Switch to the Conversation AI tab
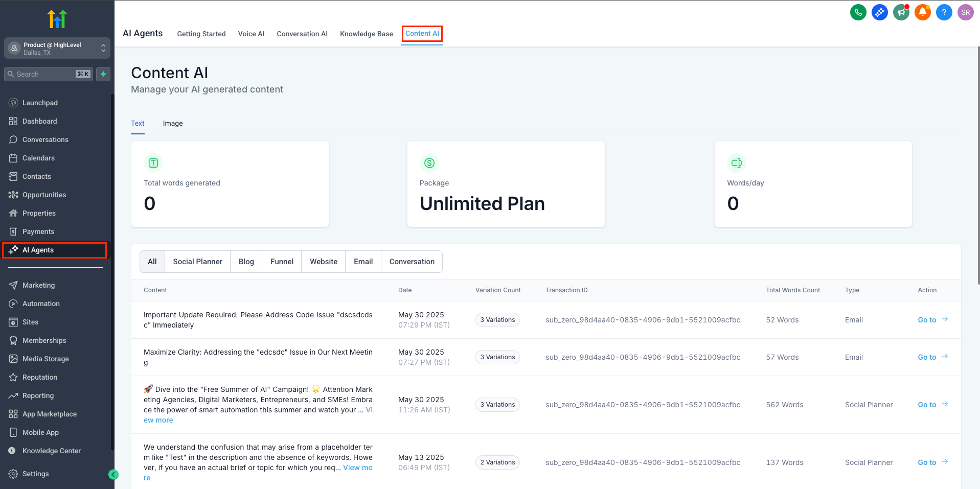 [x=302, y=34]
